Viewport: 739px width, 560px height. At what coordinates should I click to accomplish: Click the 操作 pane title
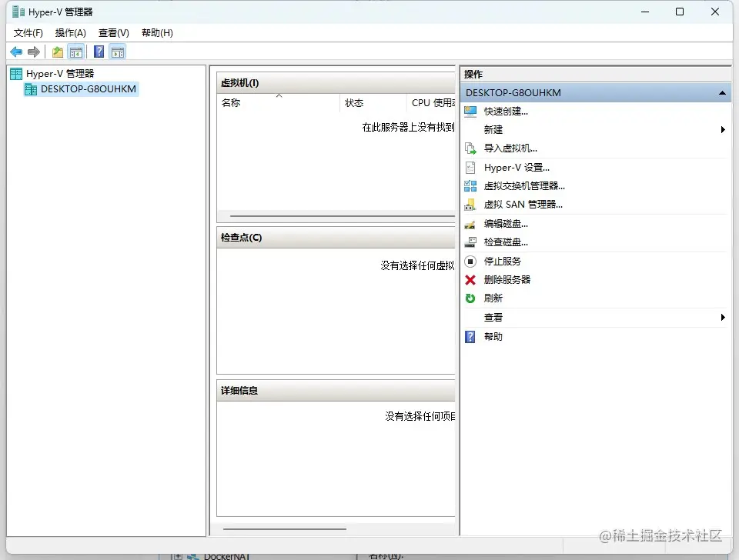tap(473, 75)
